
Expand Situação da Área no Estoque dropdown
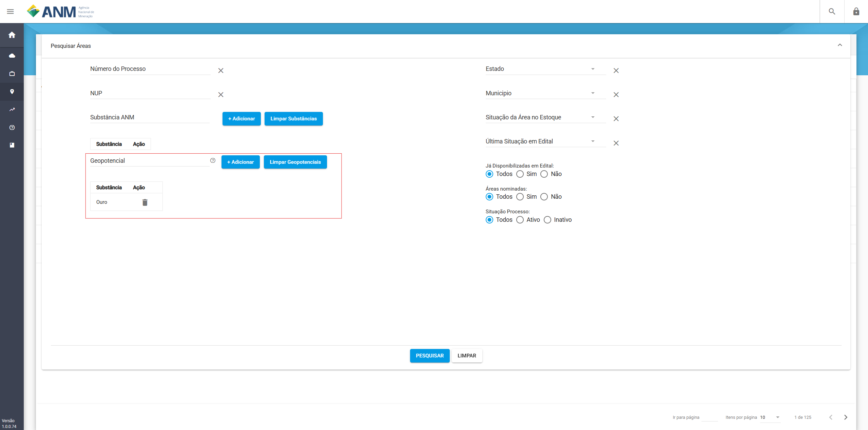545,117
